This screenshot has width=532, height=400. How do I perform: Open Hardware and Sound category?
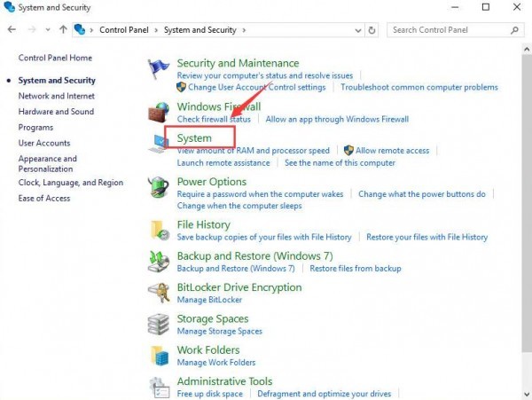pyautogui.click(x=56, y=112)
